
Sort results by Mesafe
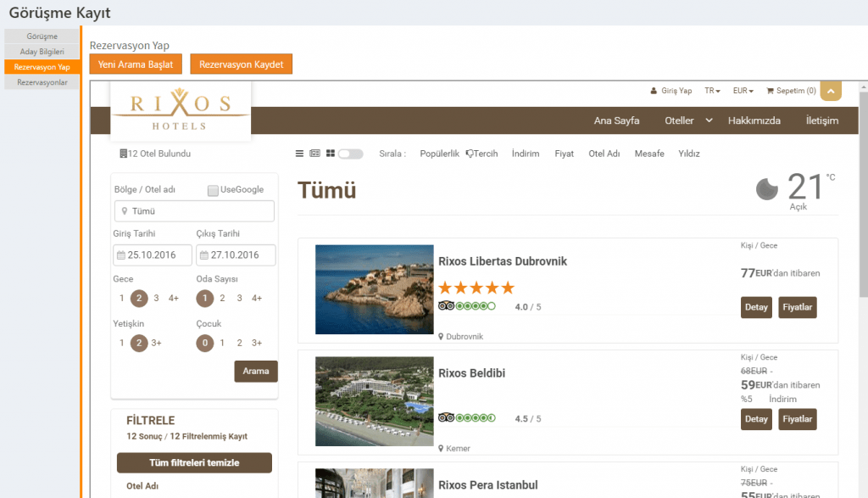point(649,154)
